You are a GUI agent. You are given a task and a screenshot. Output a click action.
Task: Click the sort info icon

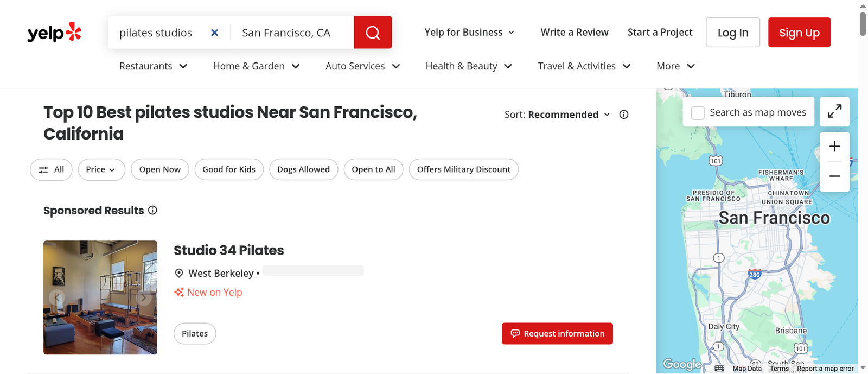pyautogui.click(x=624, y=115)
